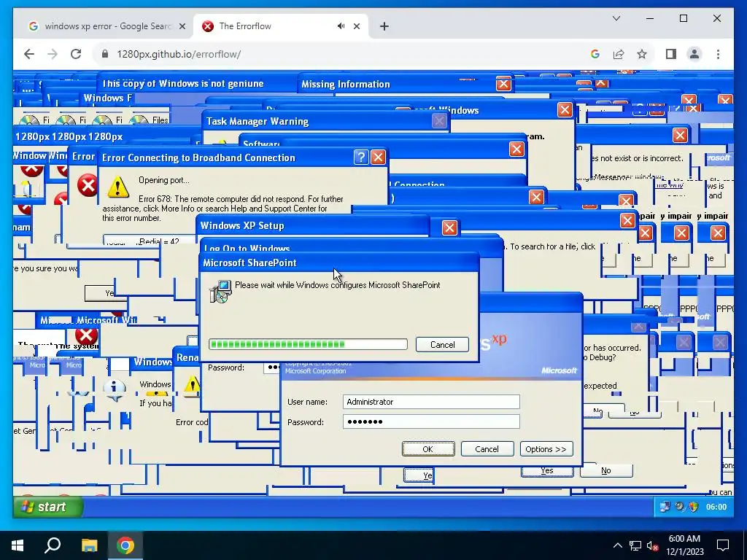
Task: Open the Windows Start menu
Action: point(18,545)
